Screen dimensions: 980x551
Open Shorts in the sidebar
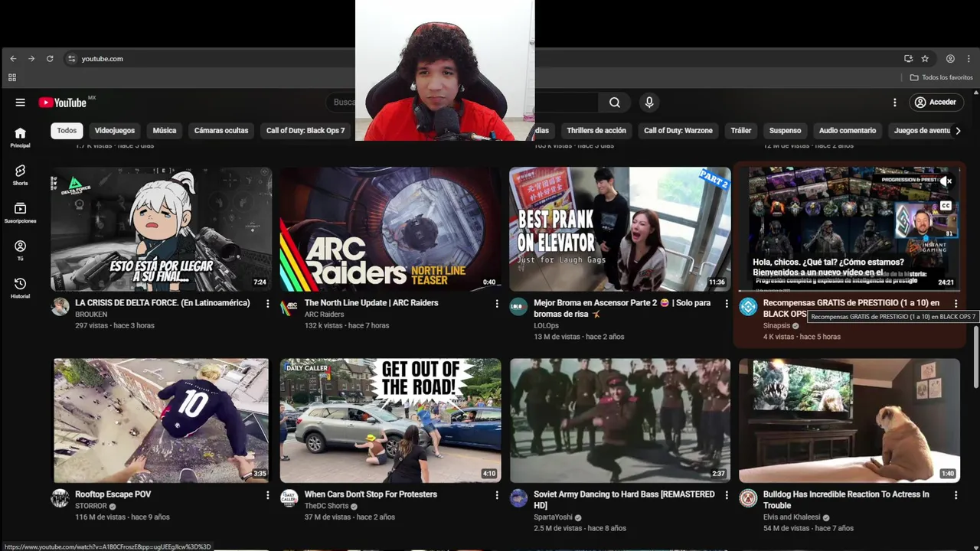21,175
